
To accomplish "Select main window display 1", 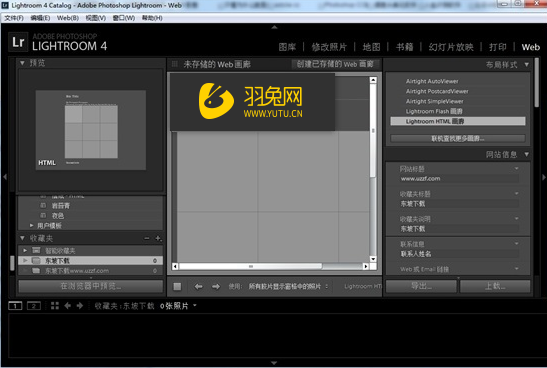I will click(15, 306).
